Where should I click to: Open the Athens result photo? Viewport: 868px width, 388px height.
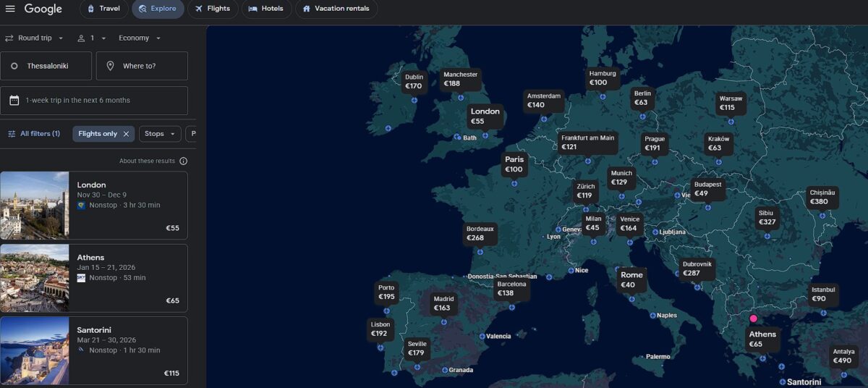click(x=35, y=278)
